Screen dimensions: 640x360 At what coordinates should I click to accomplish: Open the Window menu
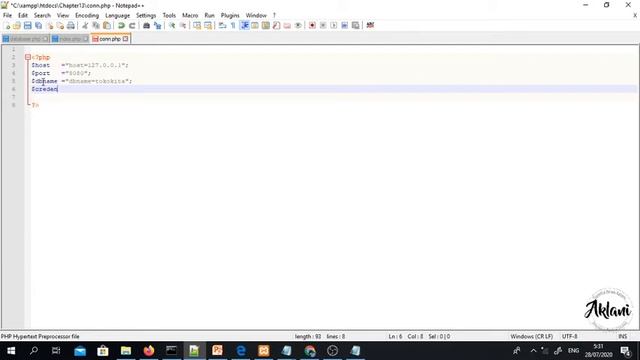pyautogui.click(x=256, y=16)
